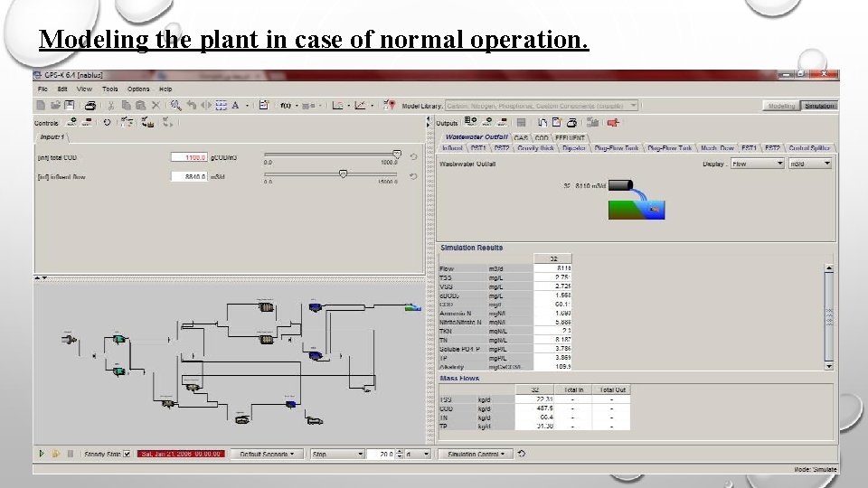Click the Cut scissors icon
Viewport: 868px width, 488px height.
(111, 105)
